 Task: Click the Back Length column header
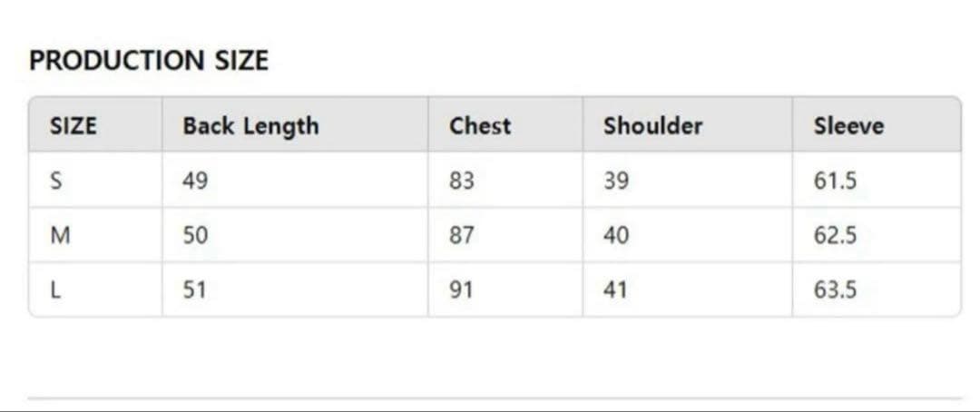(x=250, y=126)
